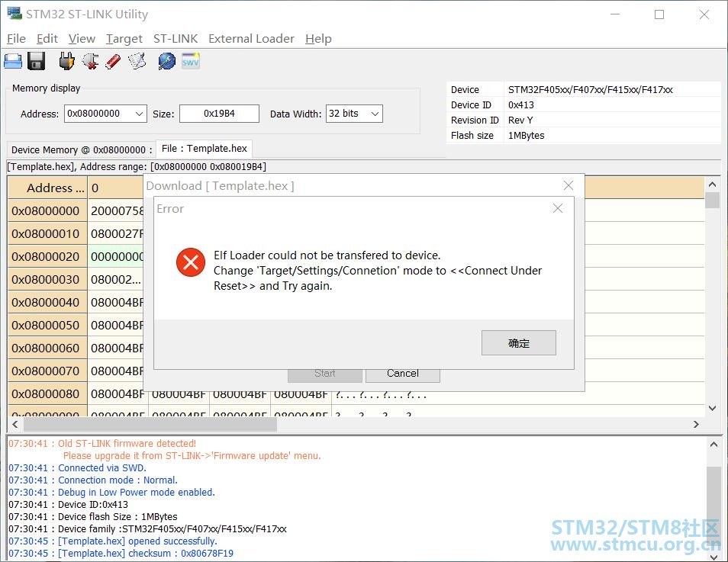Switch to the Device Memory tab

[x=81, y=150]
